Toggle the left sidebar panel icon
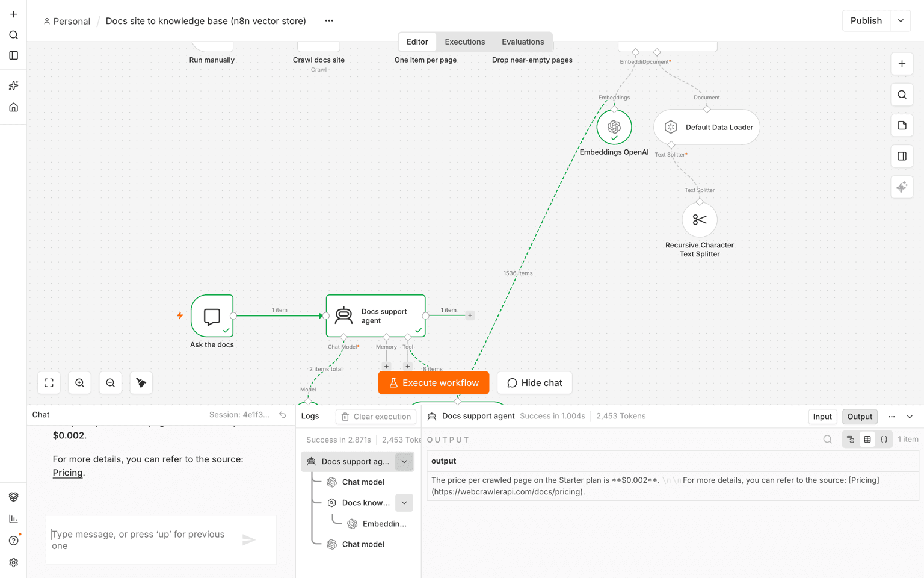The height and width of the screenshot is (578, 924). pyautogui.click(x=13, y=55)
